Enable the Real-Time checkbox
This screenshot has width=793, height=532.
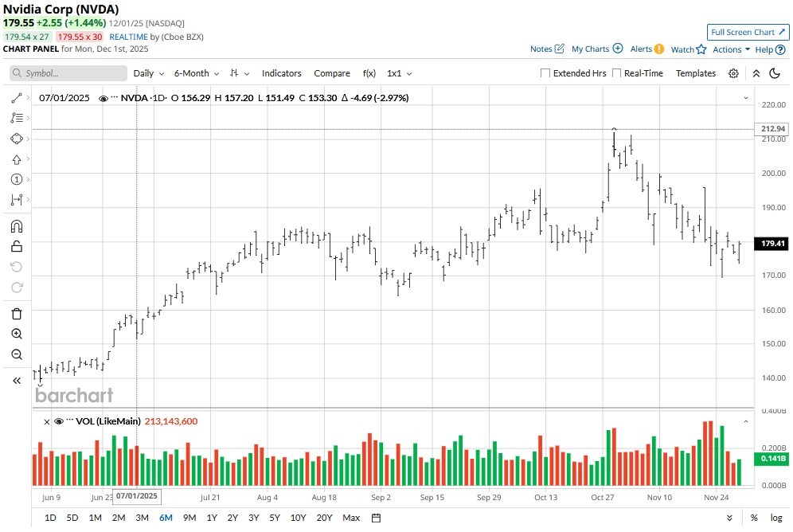(616, 73)
